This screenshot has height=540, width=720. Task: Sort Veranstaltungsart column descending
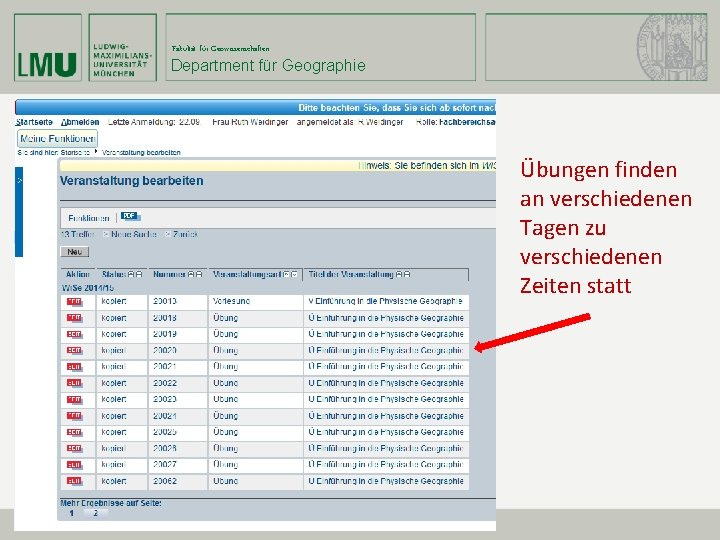coord(294,274)
